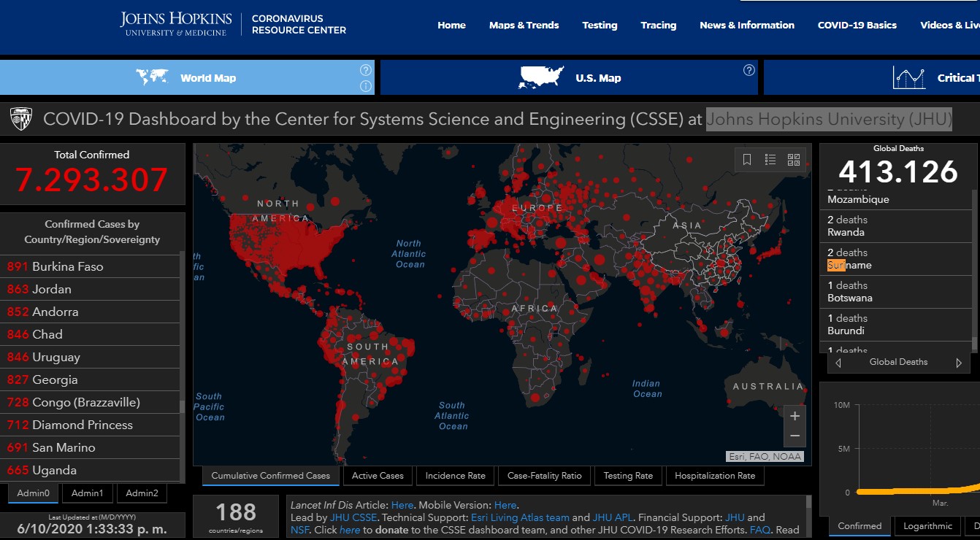
Task: Select the Active Cases map tab
Action: 378,476
